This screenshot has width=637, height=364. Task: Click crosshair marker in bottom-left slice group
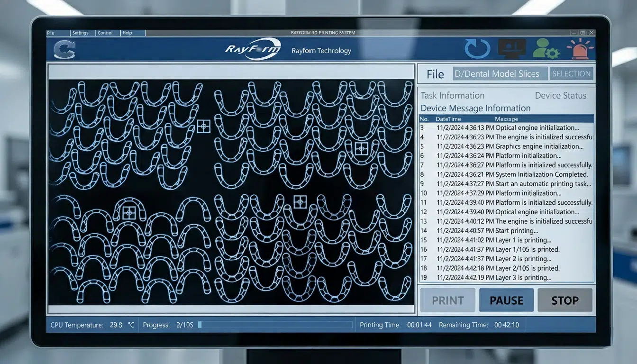pyautogui.click(x=129, y=213)
